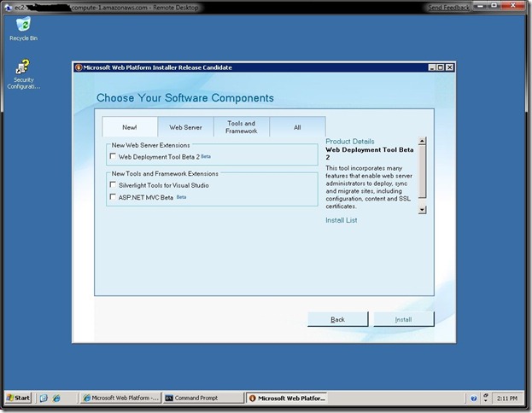Enable Silverlight Tools for Visual Studio checkbox
The width and height of the screenshot is (532, 413).
click(113, 184)
